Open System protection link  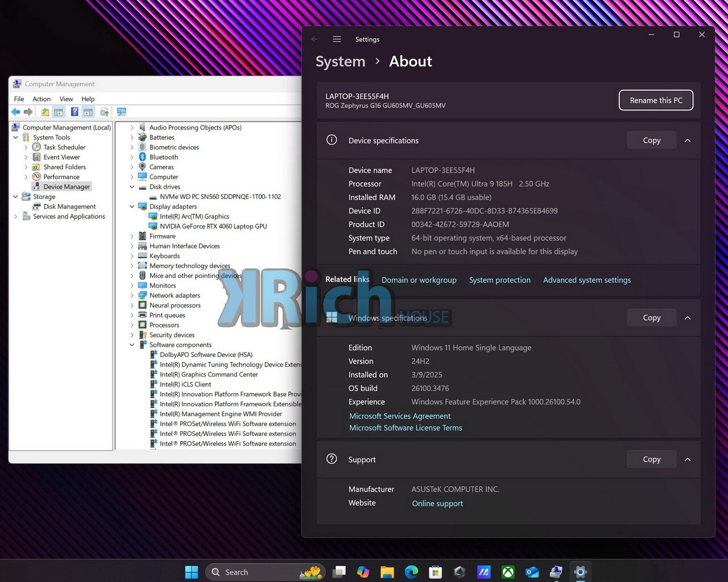[x=499, y=280]
